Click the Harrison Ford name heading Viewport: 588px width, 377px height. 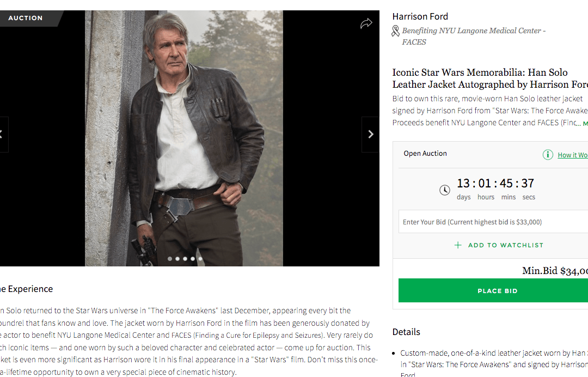[x=420, y=16]
